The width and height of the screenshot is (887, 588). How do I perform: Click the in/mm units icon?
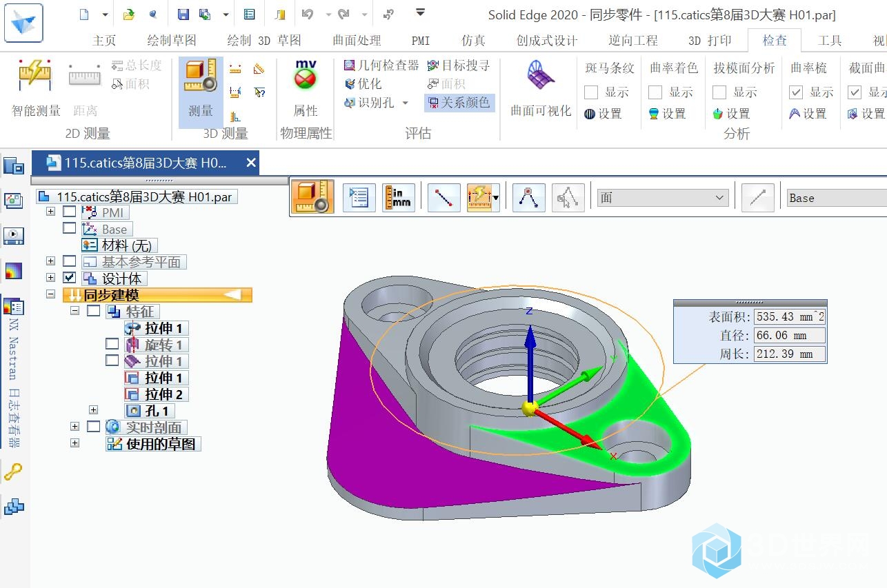(399, 198)
